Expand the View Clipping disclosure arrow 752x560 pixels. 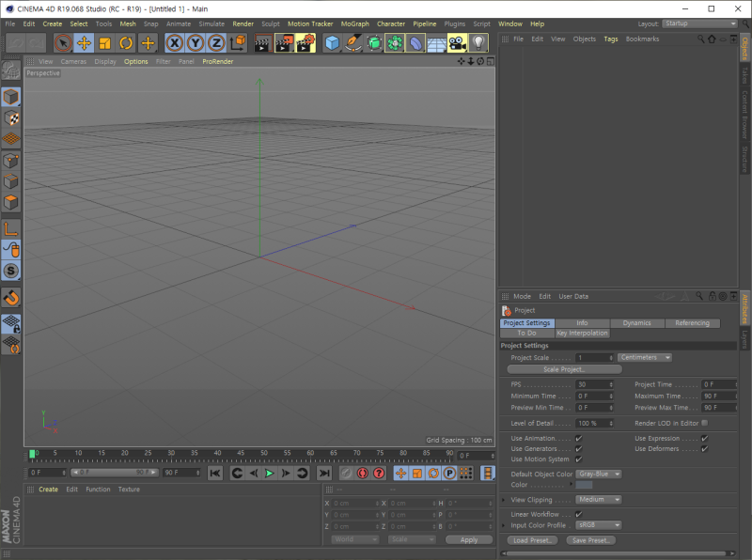(x=504, y=500)
